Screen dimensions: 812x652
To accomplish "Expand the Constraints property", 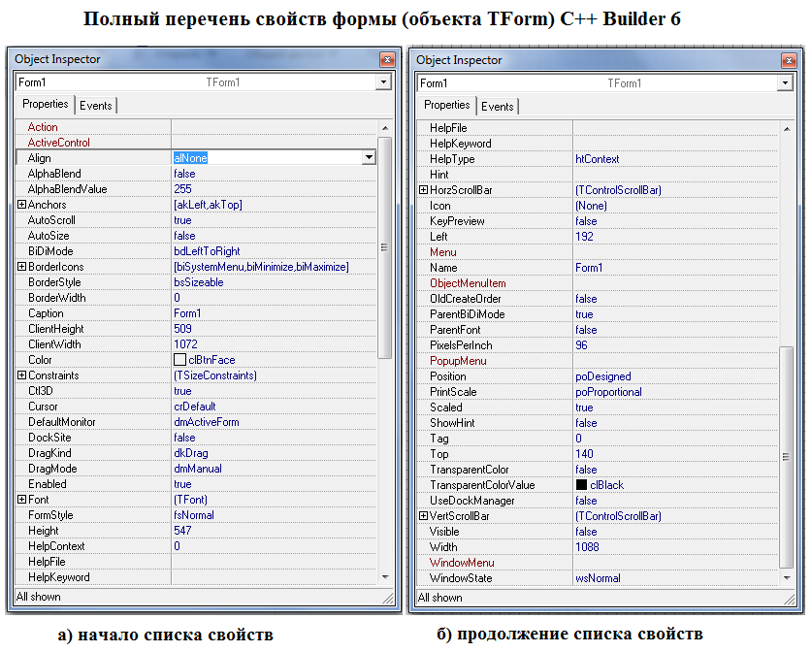I will coord(21,375).
